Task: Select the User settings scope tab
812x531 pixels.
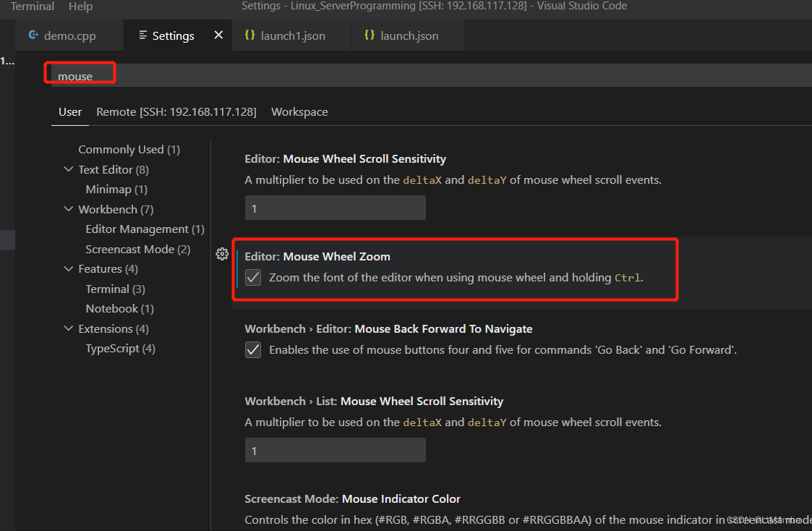Action: coord(70,112)
